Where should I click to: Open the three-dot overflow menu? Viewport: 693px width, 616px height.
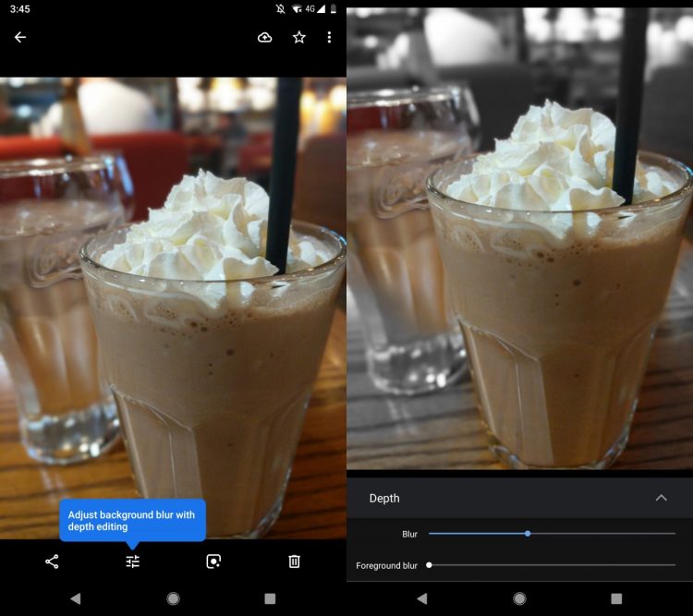(329, 37)
